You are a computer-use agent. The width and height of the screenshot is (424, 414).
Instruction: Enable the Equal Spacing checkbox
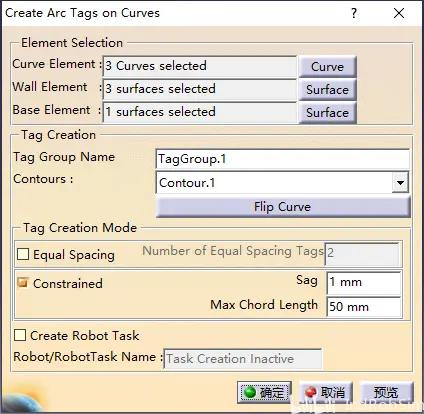pyautogui.click(x=23, y=254)
